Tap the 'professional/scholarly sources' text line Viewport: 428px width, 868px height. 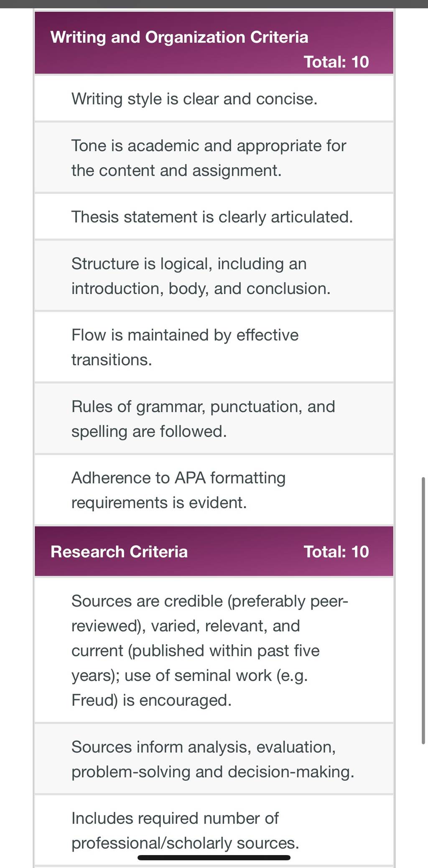pos(185,843)
